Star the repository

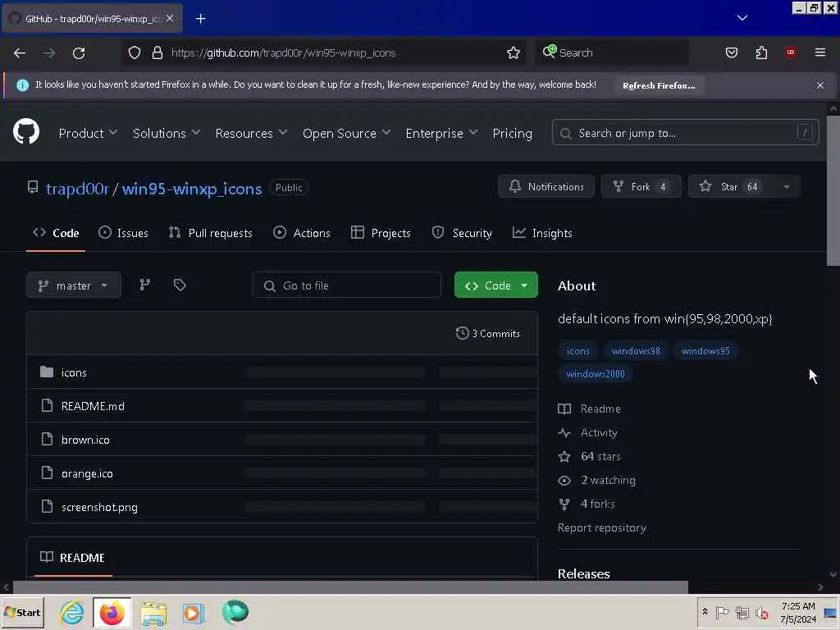click(x=729, y=186)
